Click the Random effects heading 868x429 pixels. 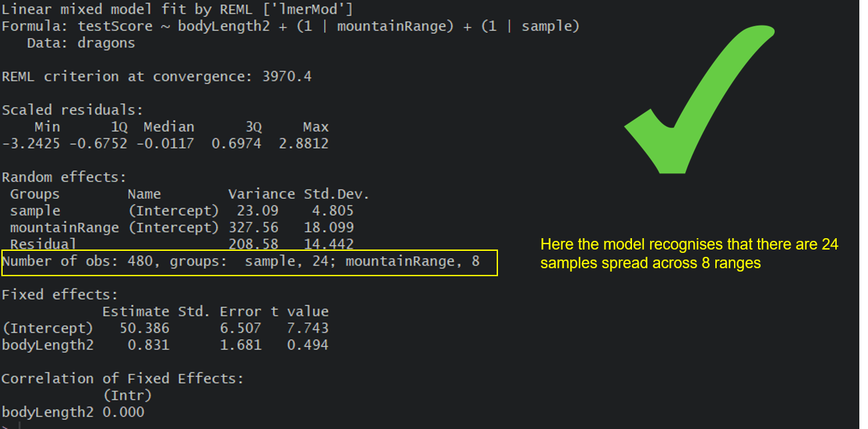click(x=64, y=177)
